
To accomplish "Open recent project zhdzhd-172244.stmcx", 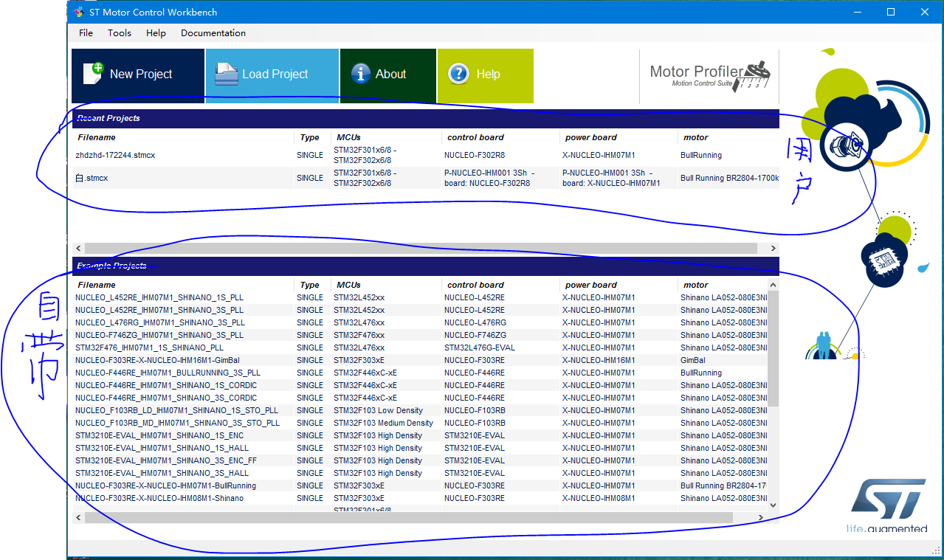I will [115, 156].
